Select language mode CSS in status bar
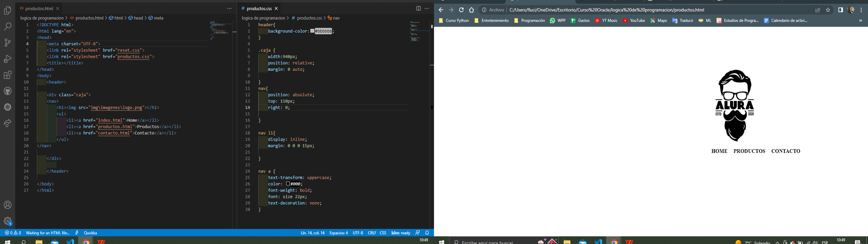The height and width of the screenshot is (244, 868). (x=383, y=233)
